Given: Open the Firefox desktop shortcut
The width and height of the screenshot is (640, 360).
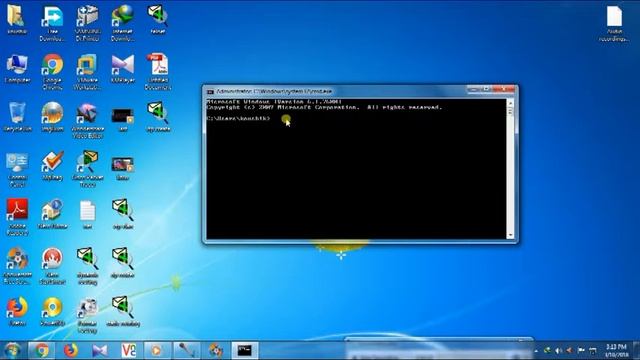Looking at the screenshot, I should [x=17, y=312].
